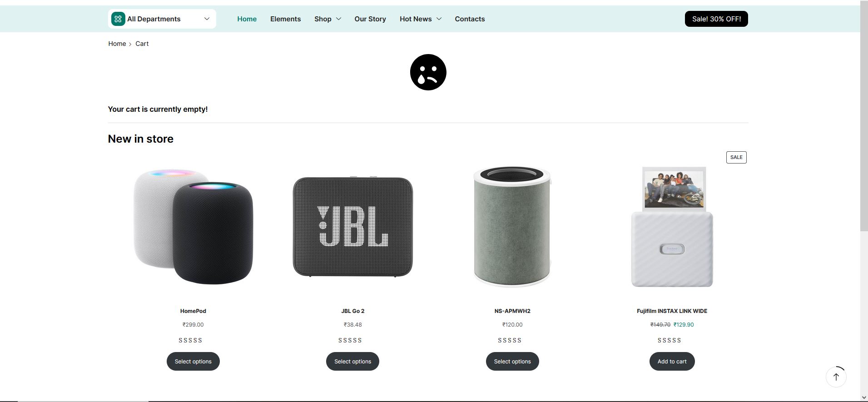Click the star rating under HomePod
The height and width of the screenshot is (402, 868).
click(190, 340)
